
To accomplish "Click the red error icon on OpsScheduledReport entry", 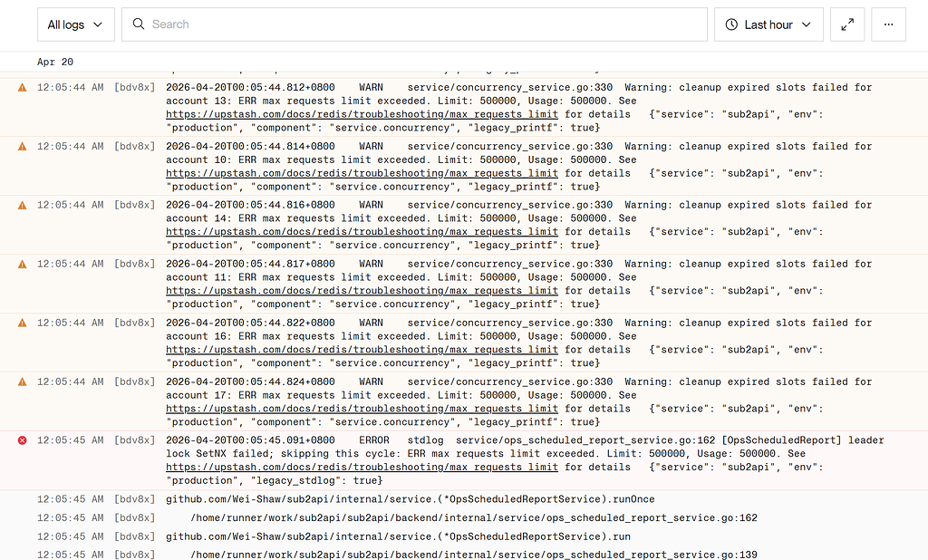I will click(x=23, y=440).
